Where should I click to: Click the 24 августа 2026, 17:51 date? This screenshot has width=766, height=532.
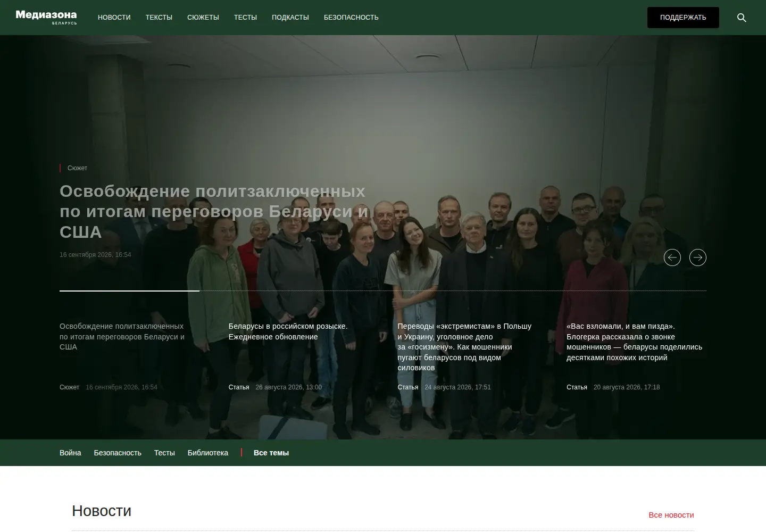457,387
